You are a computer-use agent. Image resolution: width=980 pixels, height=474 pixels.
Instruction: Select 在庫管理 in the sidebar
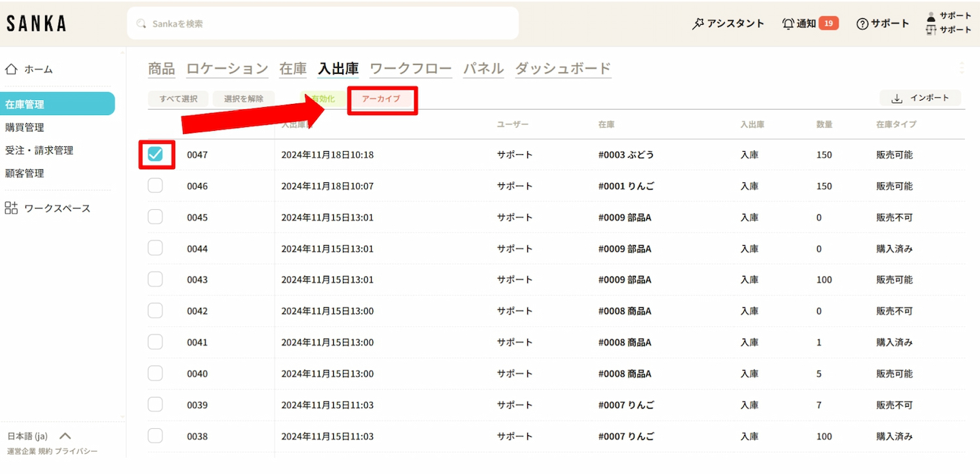point(57,104)
